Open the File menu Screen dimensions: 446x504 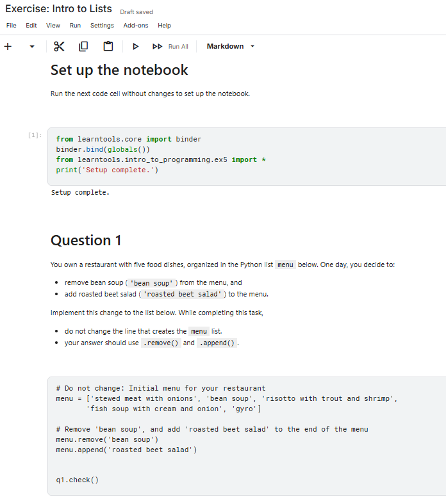11,26
